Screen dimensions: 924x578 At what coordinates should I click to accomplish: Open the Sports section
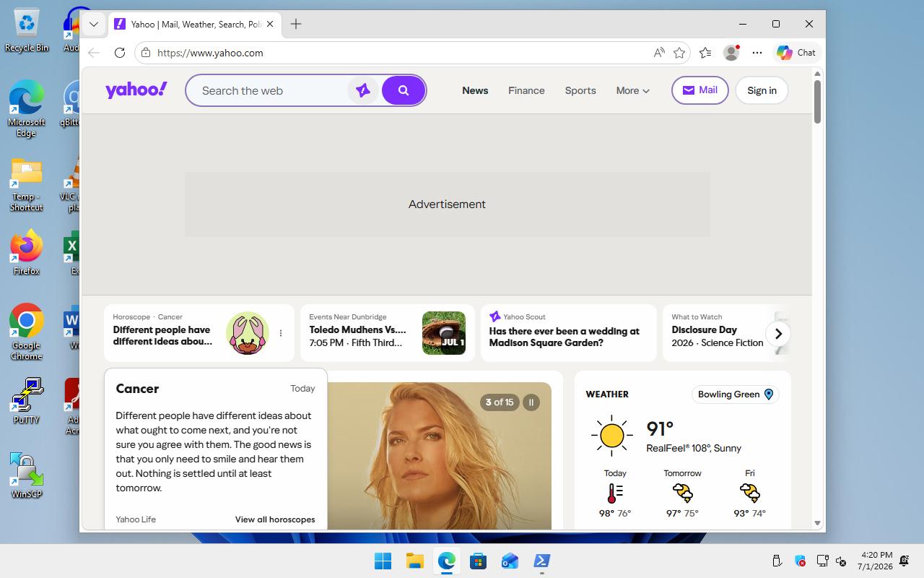coord(580,90)
